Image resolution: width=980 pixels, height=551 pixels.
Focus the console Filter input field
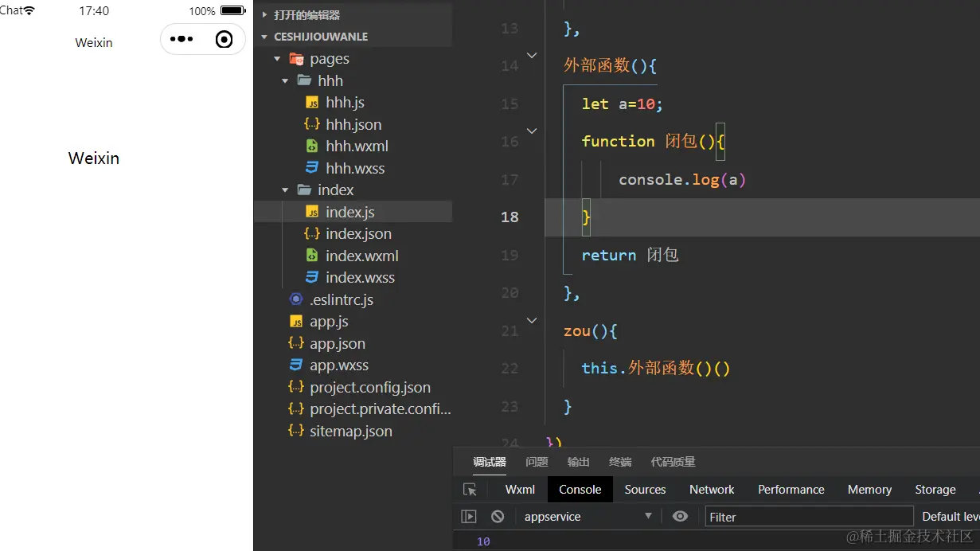(809, 517)
